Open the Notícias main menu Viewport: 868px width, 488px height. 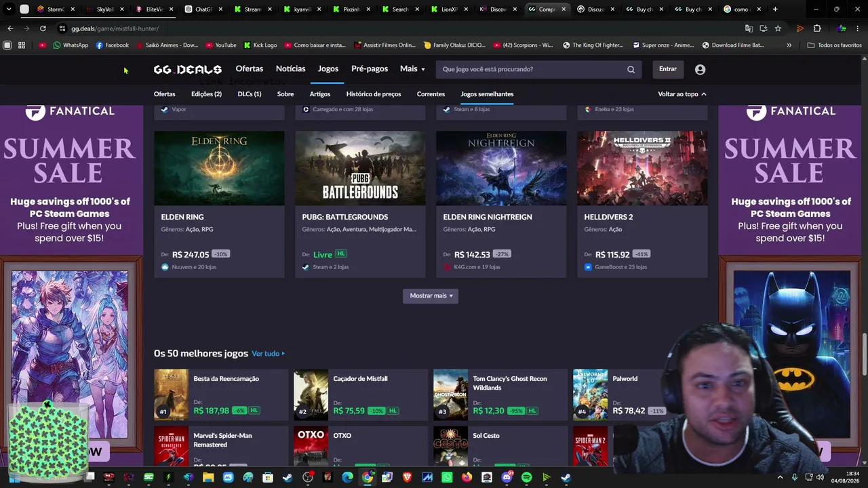[x=291, y=69]
